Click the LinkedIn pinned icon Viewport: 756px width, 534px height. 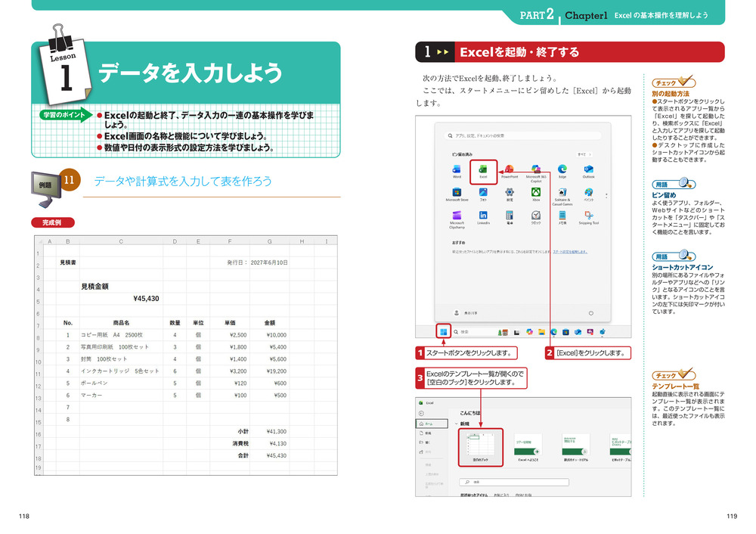point(483,217)
